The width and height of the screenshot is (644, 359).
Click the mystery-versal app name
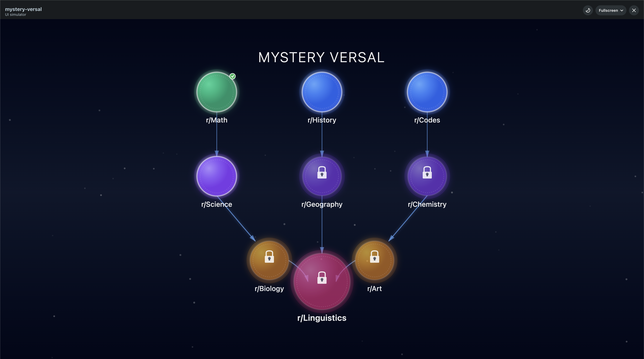tap(23, 9)
